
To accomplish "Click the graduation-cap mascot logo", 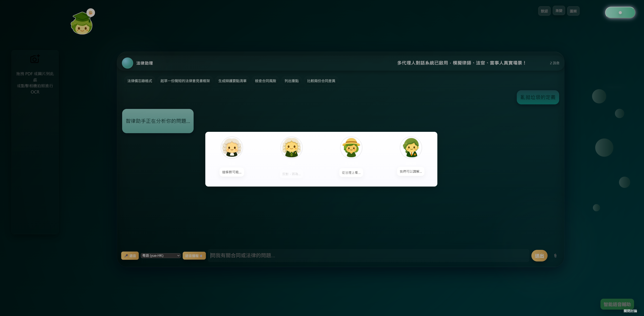I will point(82,23).
